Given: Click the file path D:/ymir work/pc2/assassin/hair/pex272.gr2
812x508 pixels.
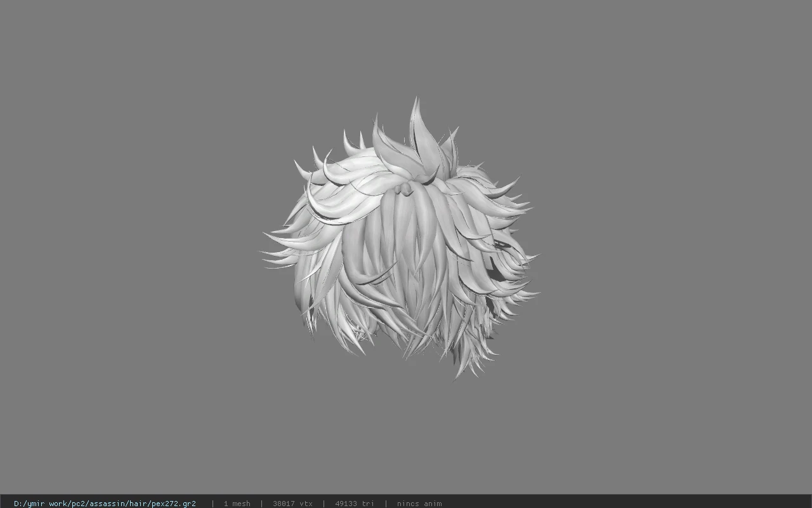Looking at the screenshot, I should click(x=105, y=504).
